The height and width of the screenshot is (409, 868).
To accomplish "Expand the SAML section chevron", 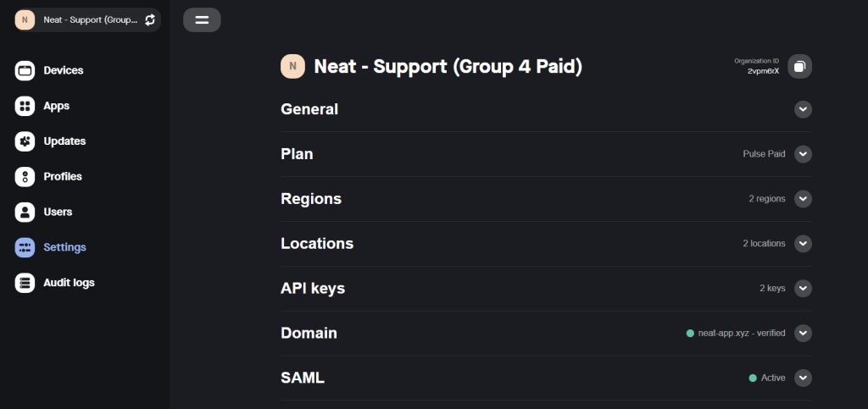I will coord(803,378).
